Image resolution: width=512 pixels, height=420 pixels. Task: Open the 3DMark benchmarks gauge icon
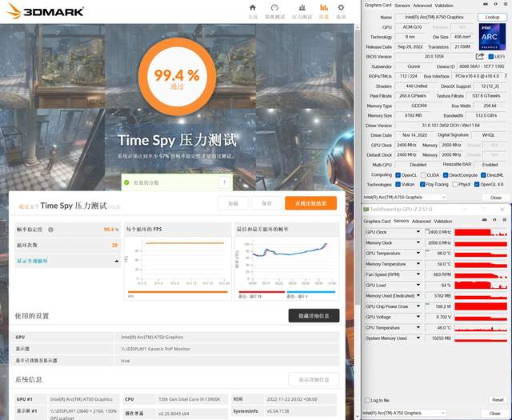[274, 7]
